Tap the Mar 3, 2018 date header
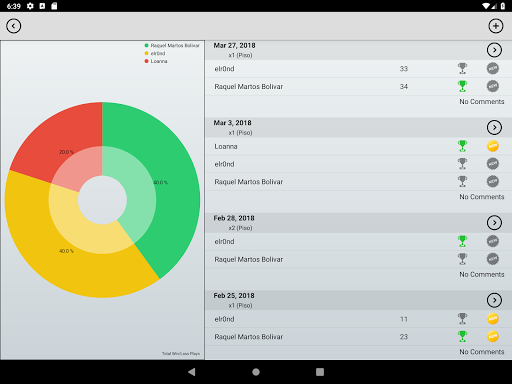 click(232, 123)
